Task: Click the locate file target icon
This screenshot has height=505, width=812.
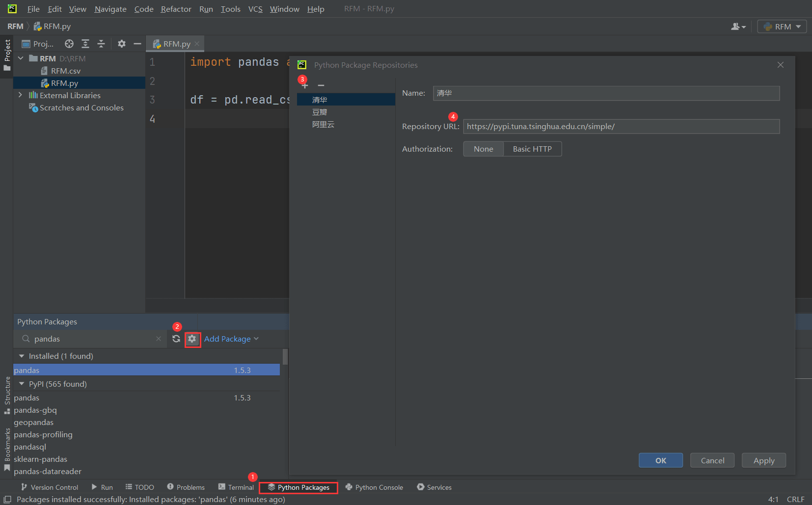Action: [x=69, y=44]
